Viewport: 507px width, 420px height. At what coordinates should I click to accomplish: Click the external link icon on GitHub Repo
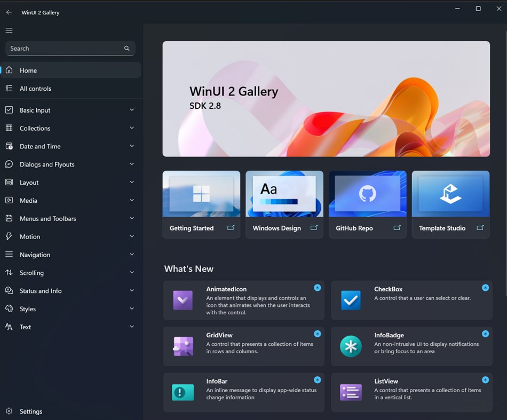click(x=397, y=228)
